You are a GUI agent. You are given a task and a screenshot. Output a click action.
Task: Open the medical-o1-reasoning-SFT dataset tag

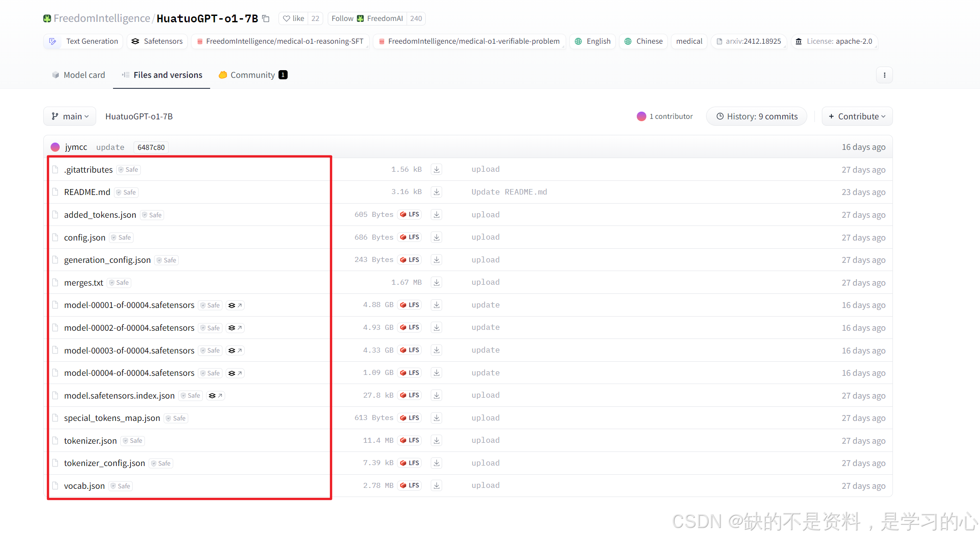pos(280,41)
